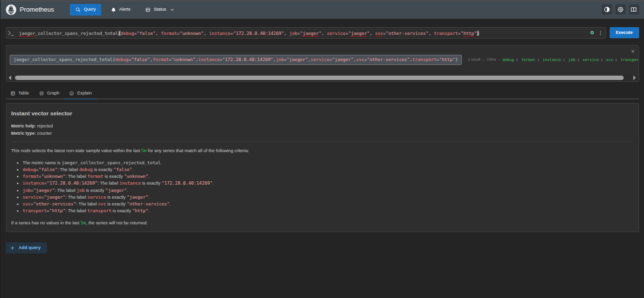This screenshot has height=298, width=644.
Task: Click the right arrow of horizontal scrollbar
Action: pyautogui.click(x=635, y=78)
